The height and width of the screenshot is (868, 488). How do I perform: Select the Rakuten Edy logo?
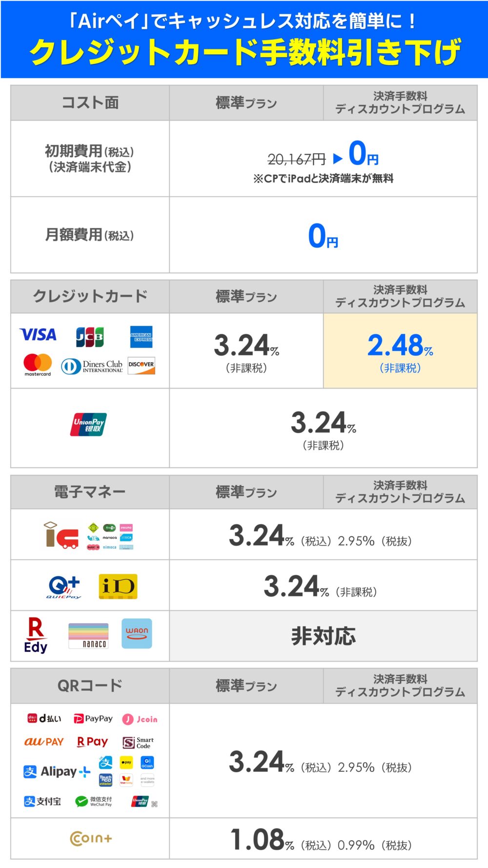coord(36,636)
